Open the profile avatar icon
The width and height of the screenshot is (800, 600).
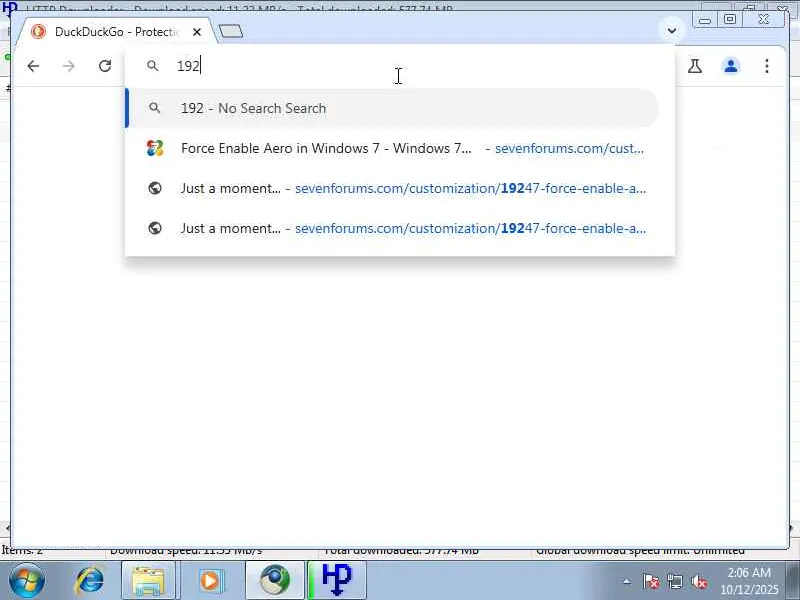point(731,66)
